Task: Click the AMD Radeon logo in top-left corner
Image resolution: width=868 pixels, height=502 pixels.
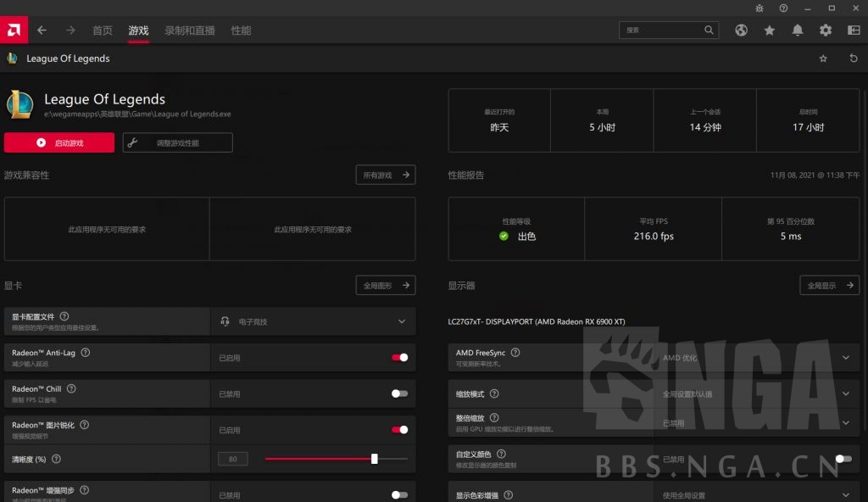Action: (x=14, y=30)
